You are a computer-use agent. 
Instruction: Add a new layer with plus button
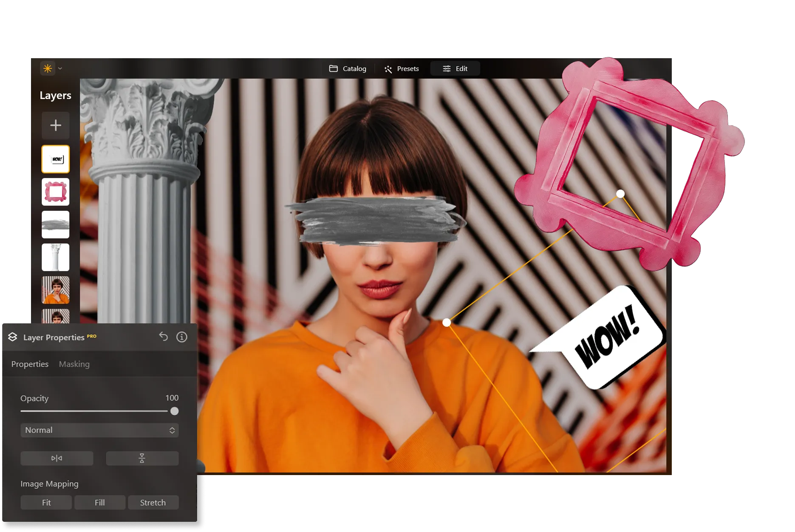[x=56, y=125]
